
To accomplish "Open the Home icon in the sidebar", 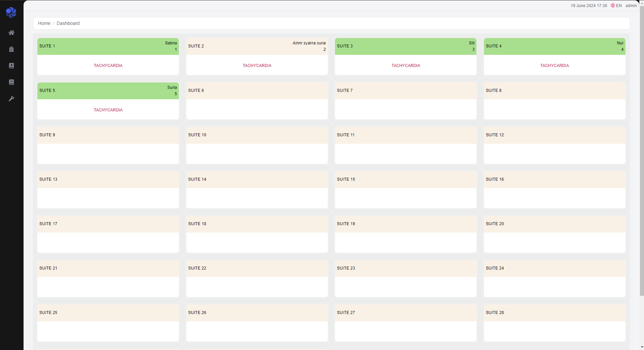I will (11, 33).
